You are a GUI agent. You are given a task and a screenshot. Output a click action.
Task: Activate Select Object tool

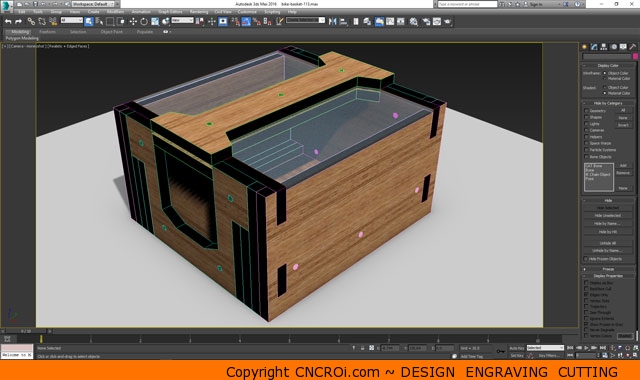[89, 22]
